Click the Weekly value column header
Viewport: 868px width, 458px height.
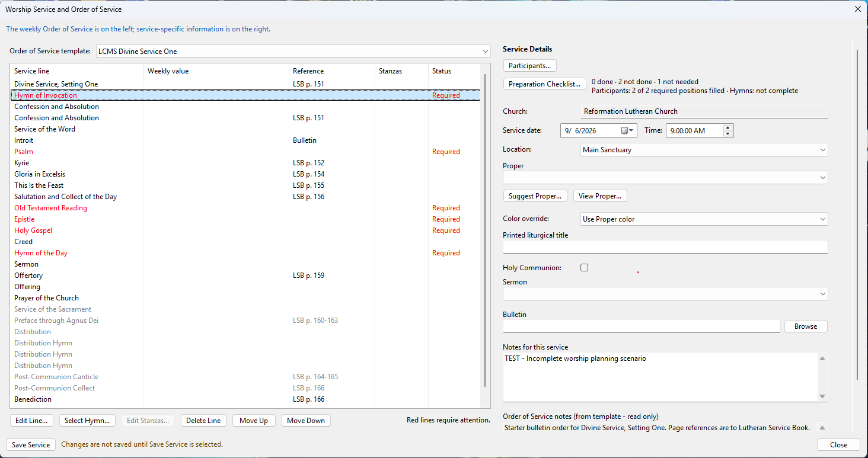pyautogui.click(x=216, y=71)
